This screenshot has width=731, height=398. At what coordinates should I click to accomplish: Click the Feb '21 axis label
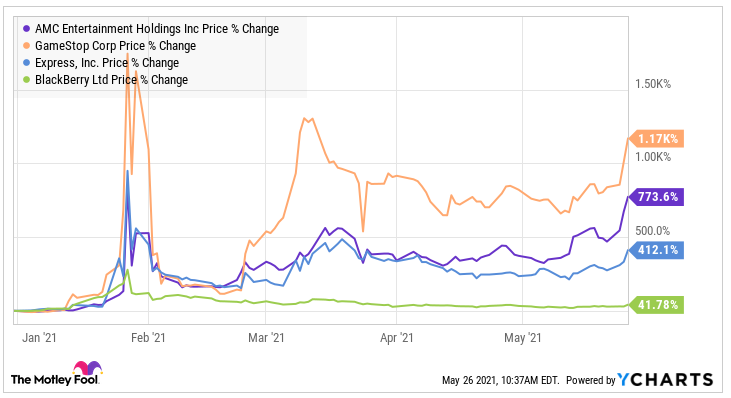tap(148, 337)
